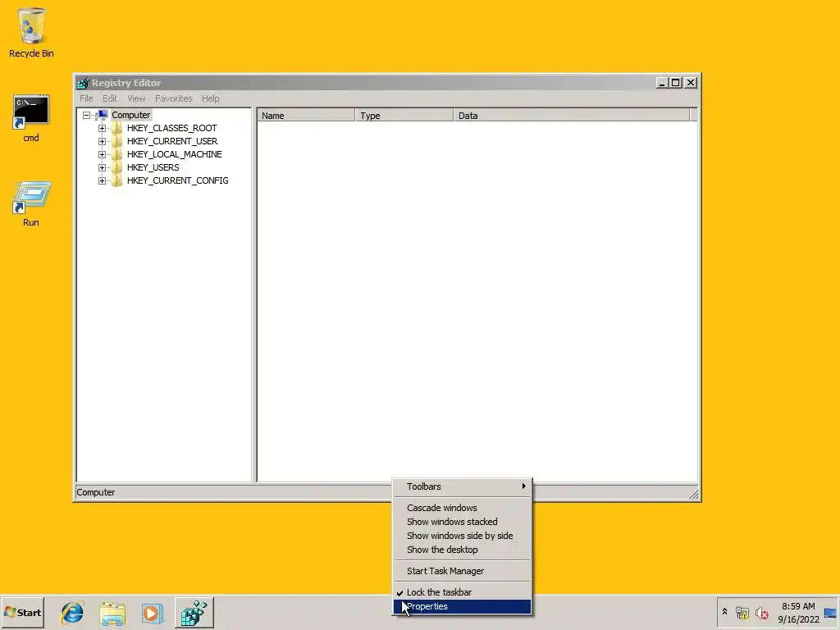Screen dimensions: 840x630
Task: Click the Registry Editor title bar icon
Action: (83, 83)
